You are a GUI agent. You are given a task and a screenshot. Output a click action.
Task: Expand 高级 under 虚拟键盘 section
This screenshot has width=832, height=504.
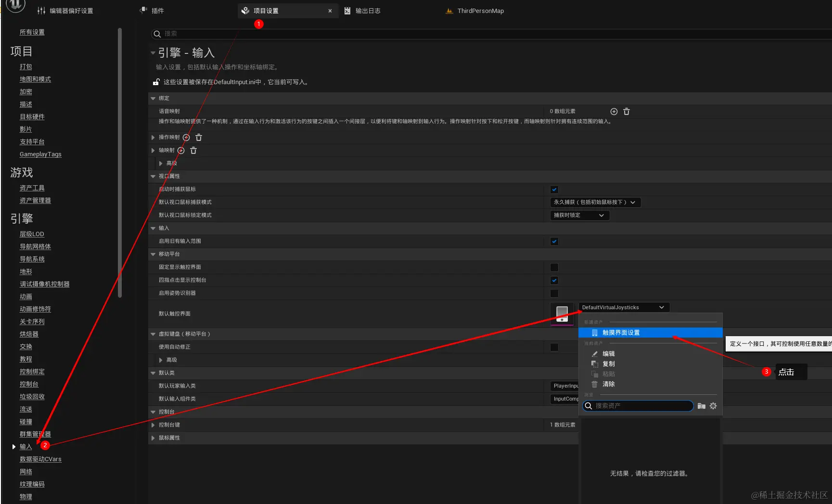coord(161,360)
